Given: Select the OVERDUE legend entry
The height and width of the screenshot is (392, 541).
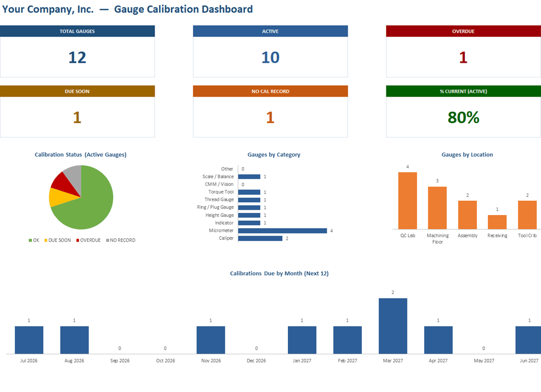Looking at the screenshot, I should pos(88,240).
